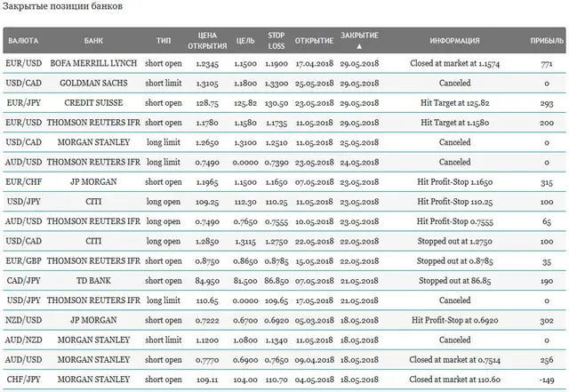Screen dimensions: 569x392
Task: Click 'Closed at market at 110.60' info
Action: tap(454, 380)
